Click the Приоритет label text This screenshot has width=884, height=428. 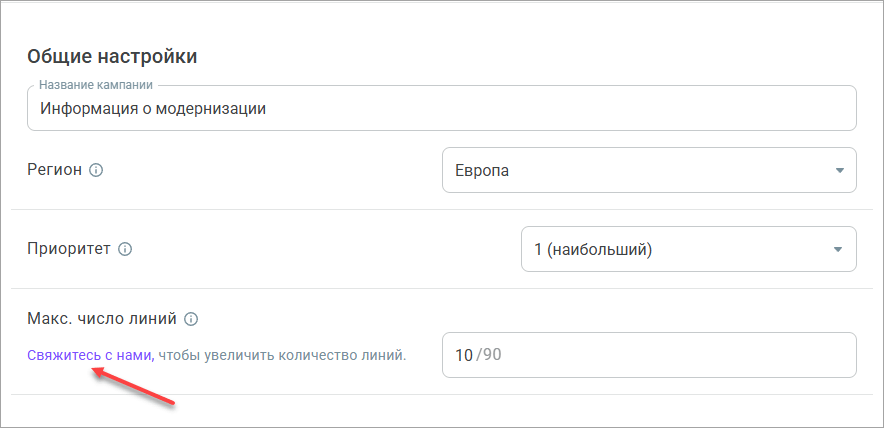[69, 249]
